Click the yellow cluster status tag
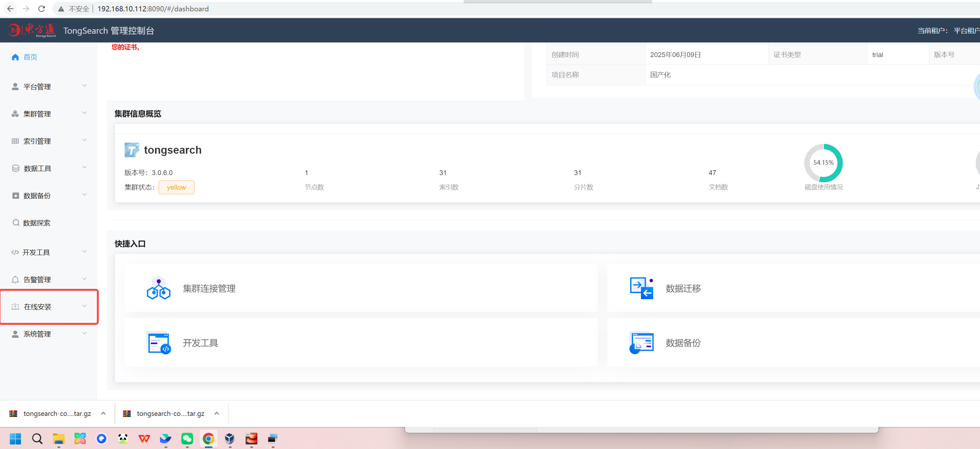Screen dimensions: 980x449 176,187
